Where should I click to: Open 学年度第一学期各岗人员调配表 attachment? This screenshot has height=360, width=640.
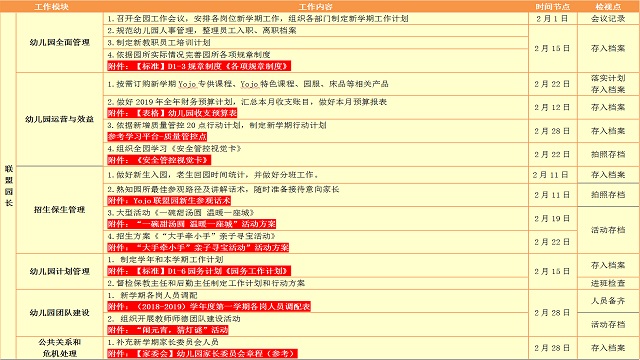pyautogui.click(x=209, y=307)
